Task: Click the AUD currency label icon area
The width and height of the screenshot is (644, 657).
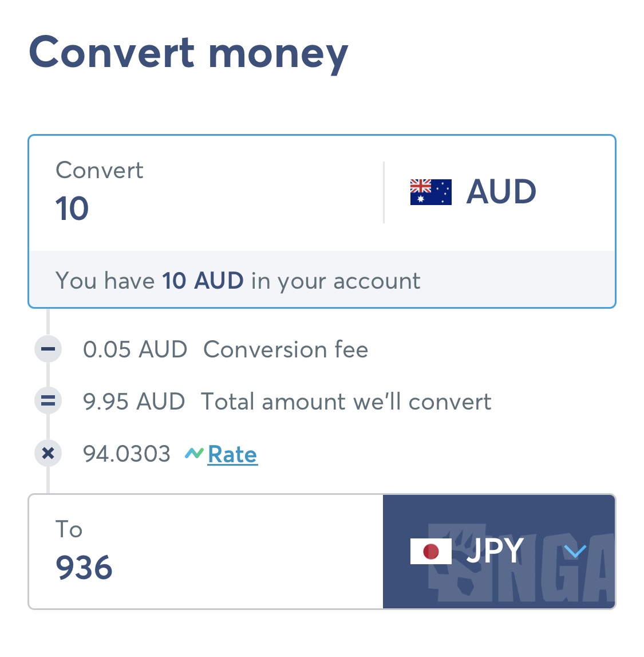Action: click(501, 192)
